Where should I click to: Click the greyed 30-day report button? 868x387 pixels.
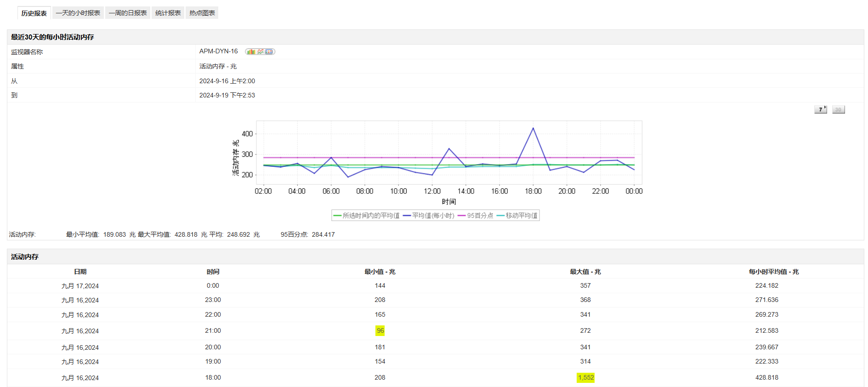coord(838,109)
